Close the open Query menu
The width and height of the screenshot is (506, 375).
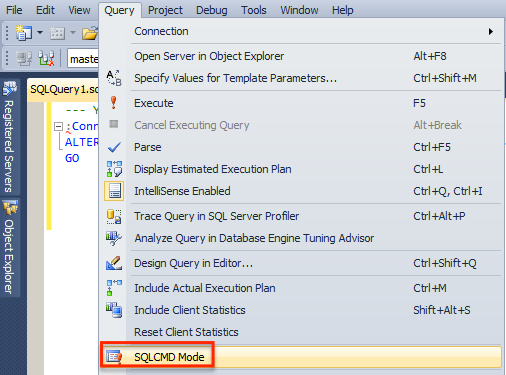point(119,10)
